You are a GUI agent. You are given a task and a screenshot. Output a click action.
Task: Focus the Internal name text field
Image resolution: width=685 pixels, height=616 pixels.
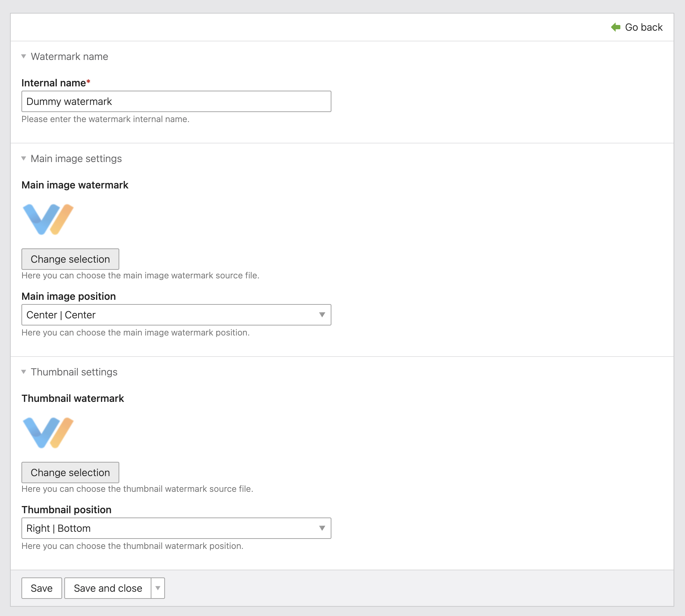pos(176,101)
